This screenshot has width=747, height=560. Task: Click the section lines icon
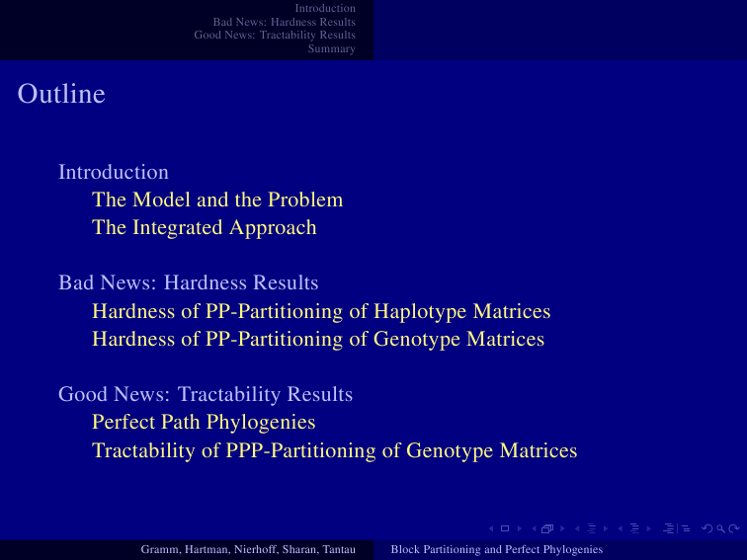(x=634, y=528)
